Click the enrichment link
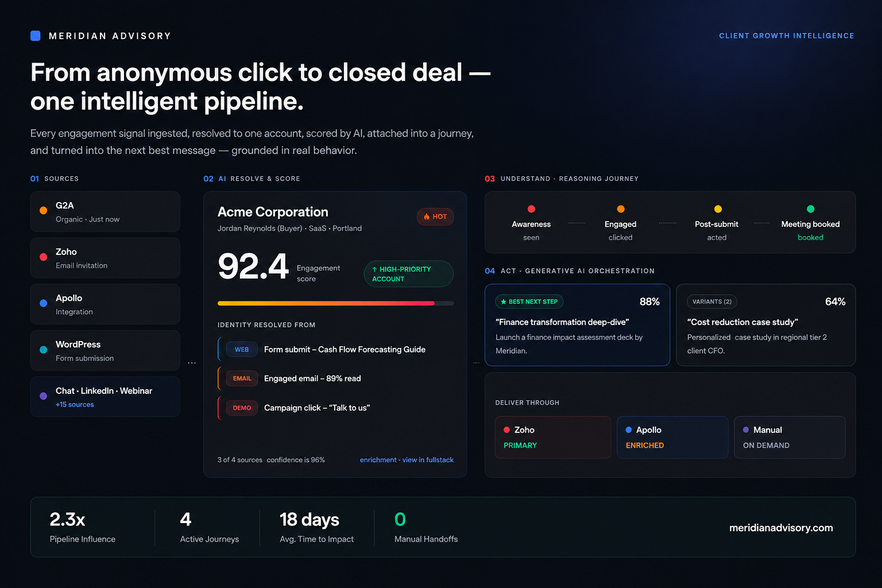This screenshot has height=588, width=882. coord(378,460)
